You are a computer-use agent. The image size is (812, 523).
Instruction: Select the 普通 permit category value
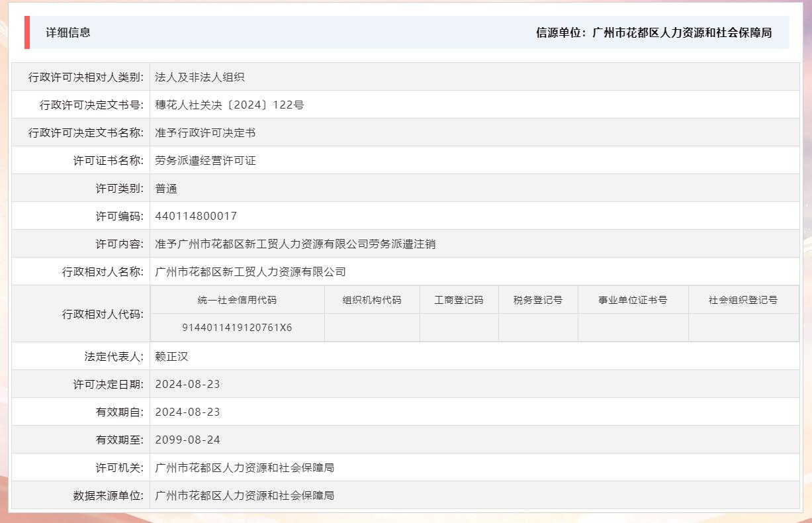(x=166, y=188)
